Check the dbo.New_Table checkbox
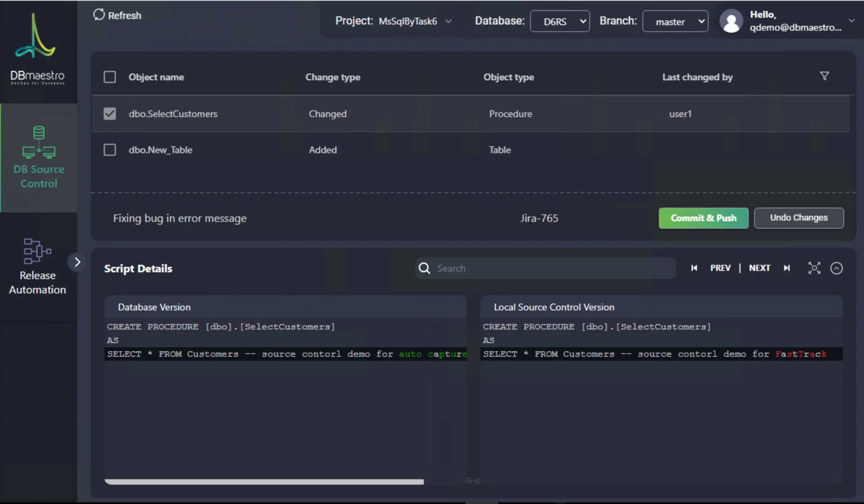The width and height of the screenshot is (864, 504). click(110, 150)
